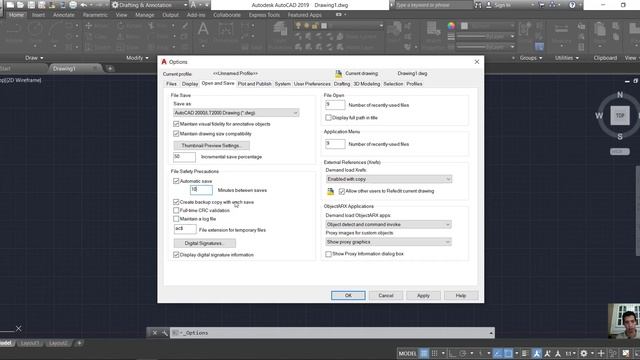Click the object color wheel in Properties panel
The height and width of the screenshot is (360, 640).
pos(451,26)
